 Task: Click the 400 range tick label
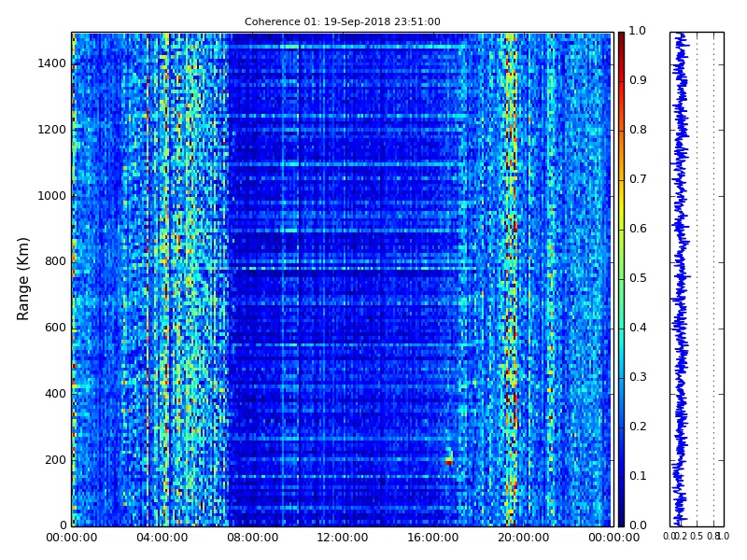pos(55,394)
